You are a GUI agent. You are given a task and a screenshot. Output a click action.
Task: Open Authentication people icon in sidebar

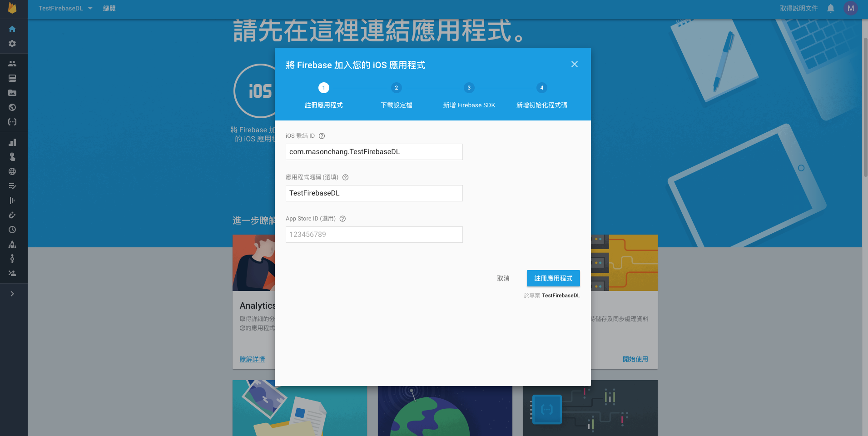click(12, 64)
